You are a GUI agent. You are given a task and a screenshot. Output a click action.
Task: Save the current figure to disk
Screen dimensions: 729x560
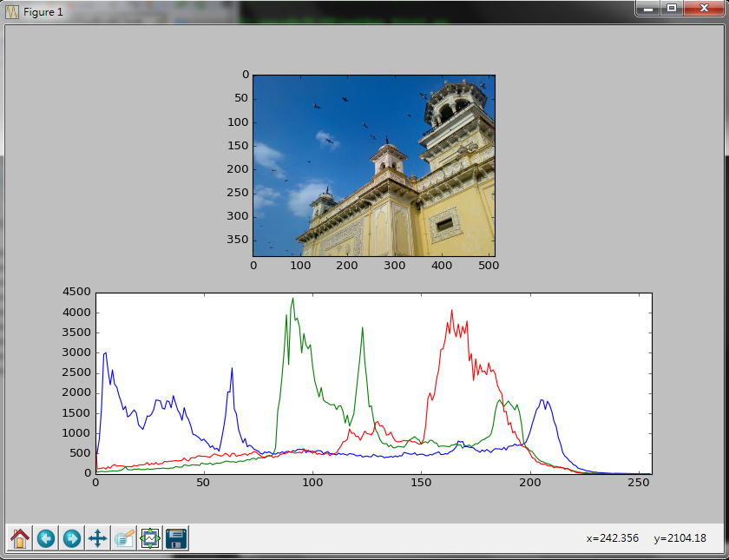(175, 538)
